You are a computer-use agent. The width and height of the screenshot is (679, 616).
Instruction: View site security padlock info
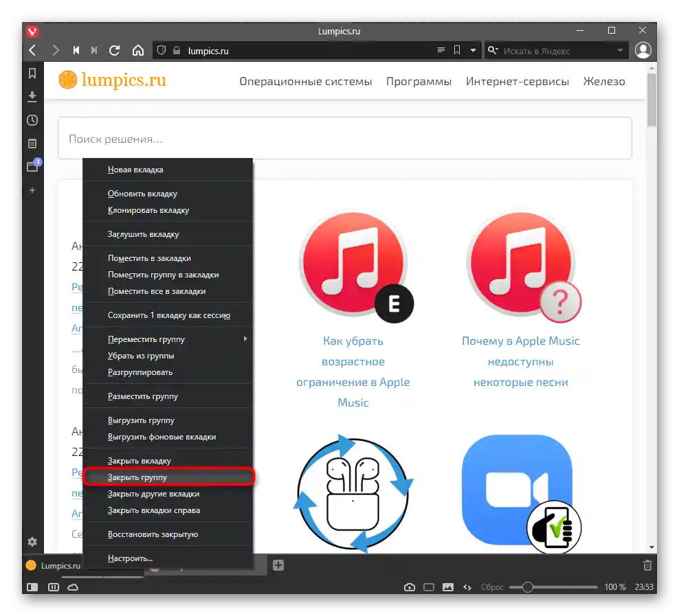click(x=177, y=51)
